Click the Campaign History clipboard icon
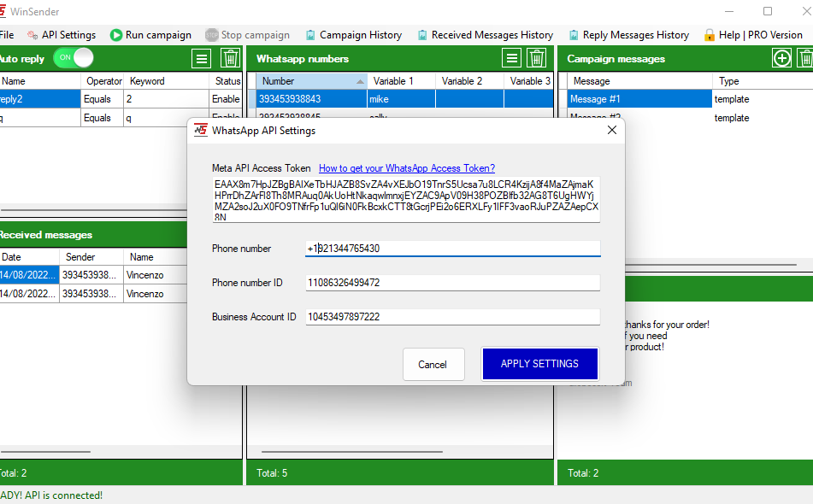The height and width of the screenshot is (504, 813). click(x=310, y=35)
